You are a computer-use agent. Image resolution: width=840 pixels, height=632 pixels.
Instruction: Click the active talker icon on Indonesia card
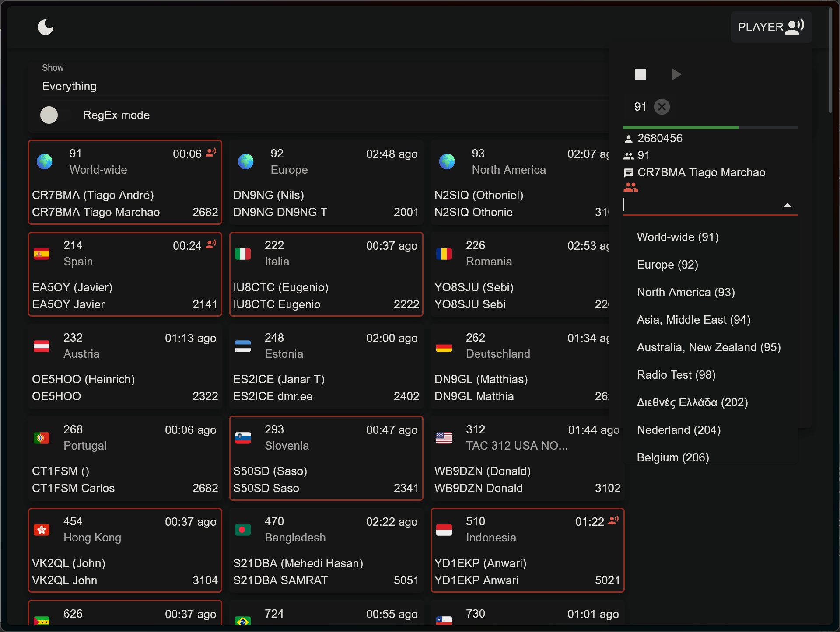(x=613, y=520)
